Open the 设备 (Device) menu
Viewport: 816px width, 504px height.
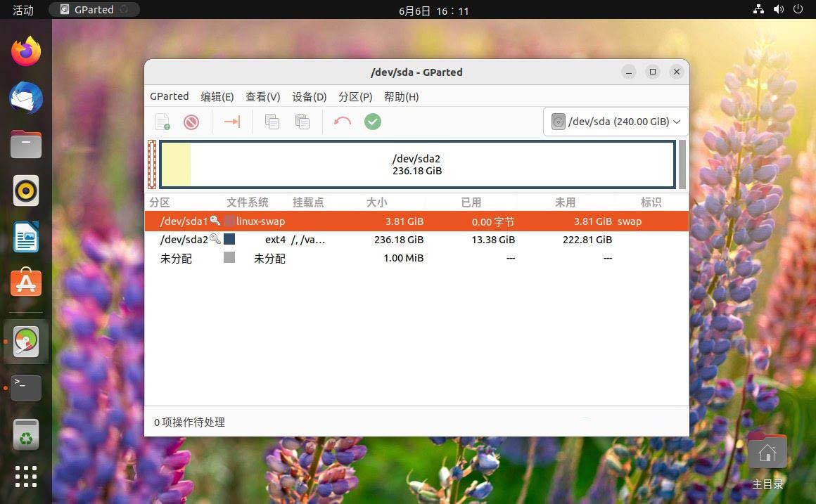point(309,96)
